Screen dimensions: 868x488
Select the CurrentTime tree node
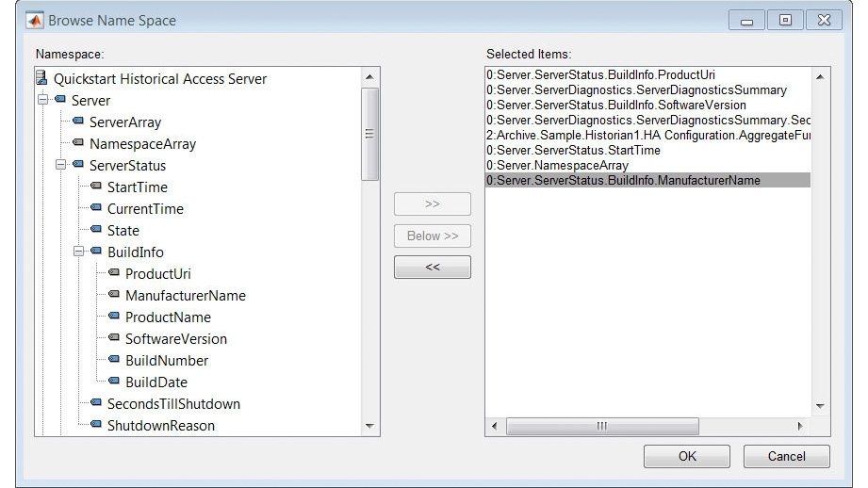[145, 209]
